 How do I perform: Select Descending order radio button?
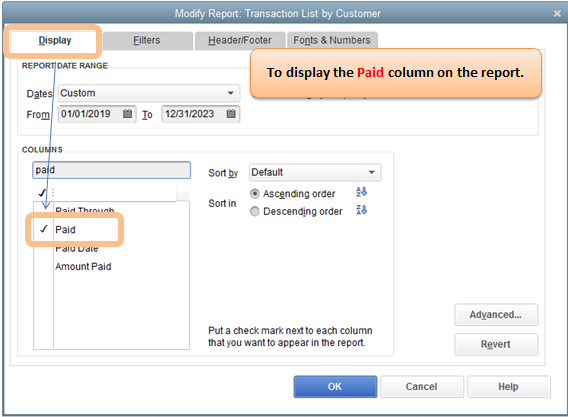[x=255, y=211]
